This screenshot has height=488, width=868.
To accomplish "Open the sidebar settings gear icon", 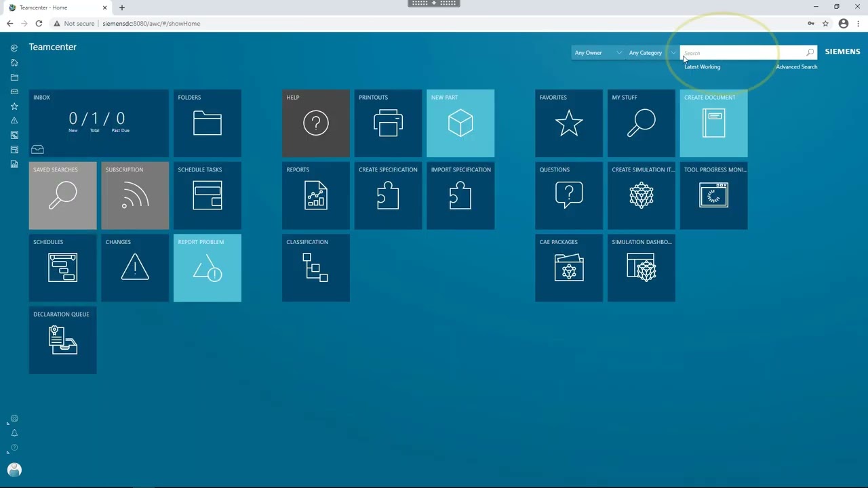I will coord(14,419).
